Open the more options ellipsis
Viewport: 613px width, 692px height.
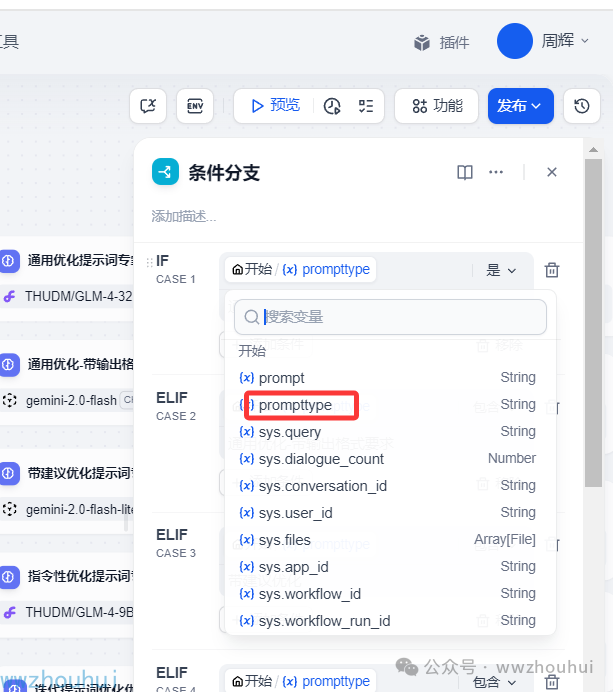[496, 173]
